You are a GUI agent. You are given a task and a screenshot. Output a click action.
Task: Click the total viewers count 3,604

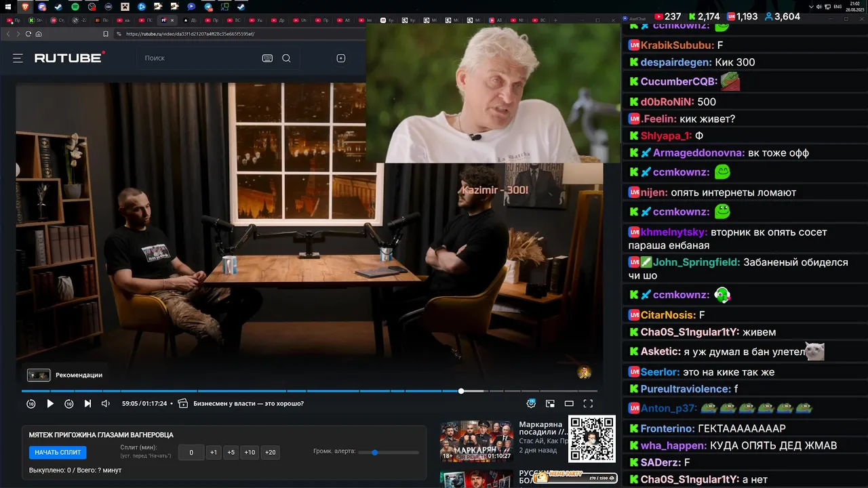782,16
